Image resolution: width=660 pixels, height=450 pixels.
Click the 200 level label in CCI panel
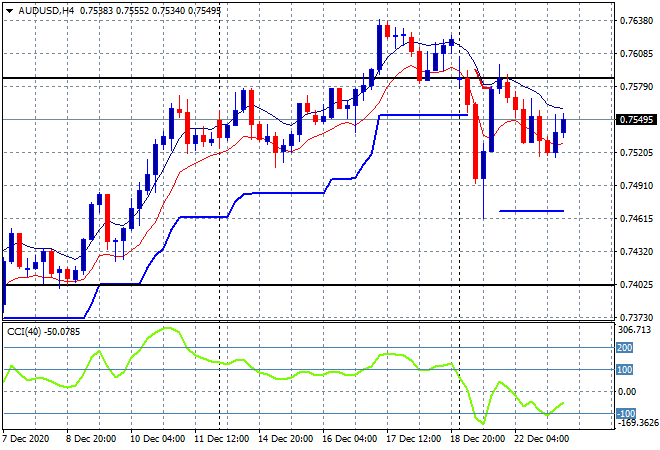pyautogui.click(x=625, y=348)
